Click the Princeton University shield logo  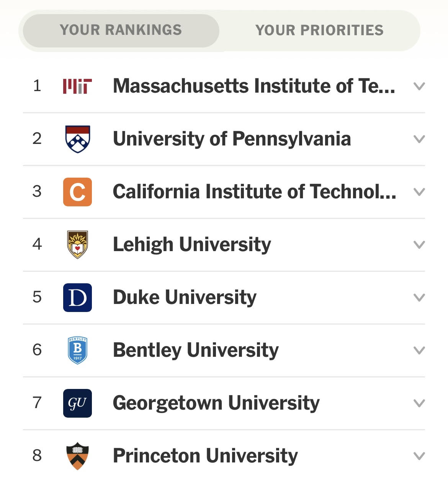coord(77,456)
